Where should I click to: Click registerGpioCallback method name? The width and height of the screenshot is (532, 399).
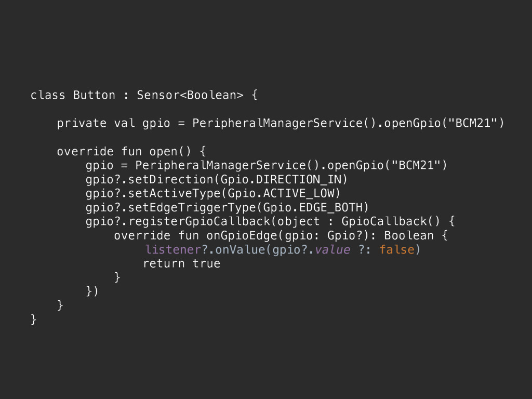pyautogui.click(x=199, y=221)
